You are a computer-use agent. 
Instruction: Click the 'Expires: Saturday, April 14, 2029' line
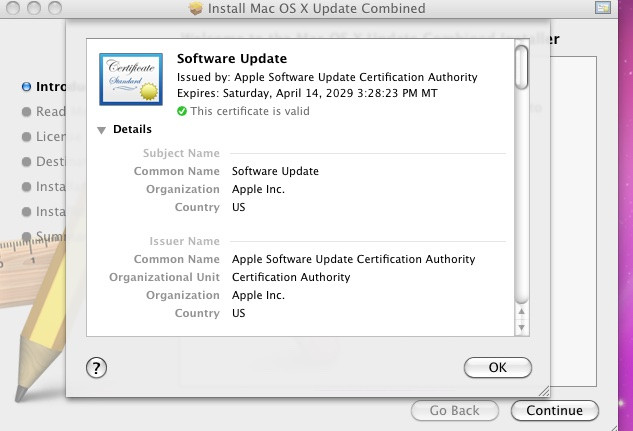pyautogui.click(x=307, y=93)
